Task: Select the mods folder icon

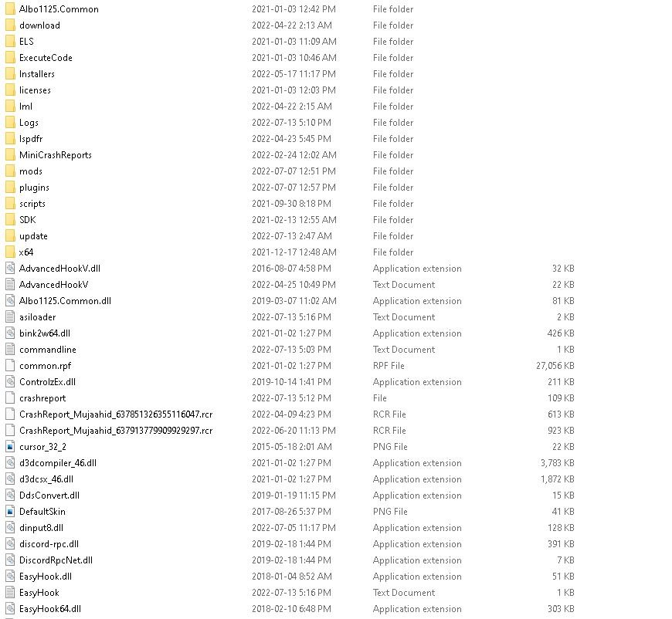Action: pos(10,171)
